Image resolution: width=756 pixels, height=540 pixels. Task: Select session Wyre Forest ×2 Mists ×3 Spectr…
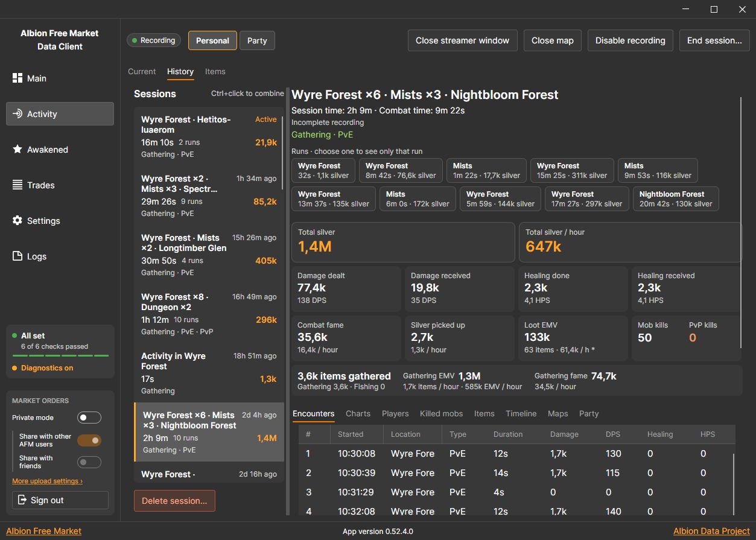pos(209,196)
